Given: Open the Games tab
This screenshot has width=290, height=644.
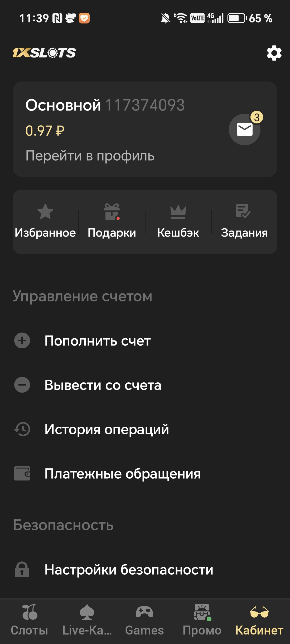Looking at the screenshot, I should coord(144,620).
